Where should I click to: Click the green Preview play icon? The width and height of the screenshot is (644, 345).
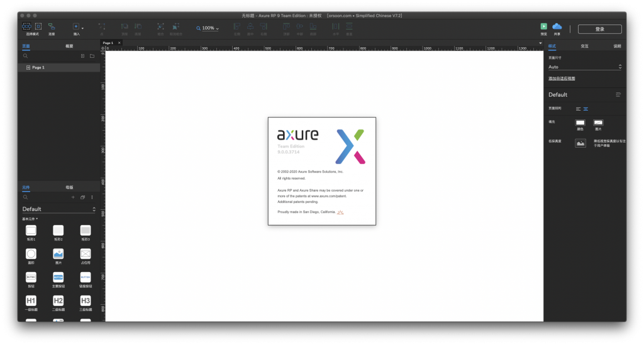coord(544,26)
